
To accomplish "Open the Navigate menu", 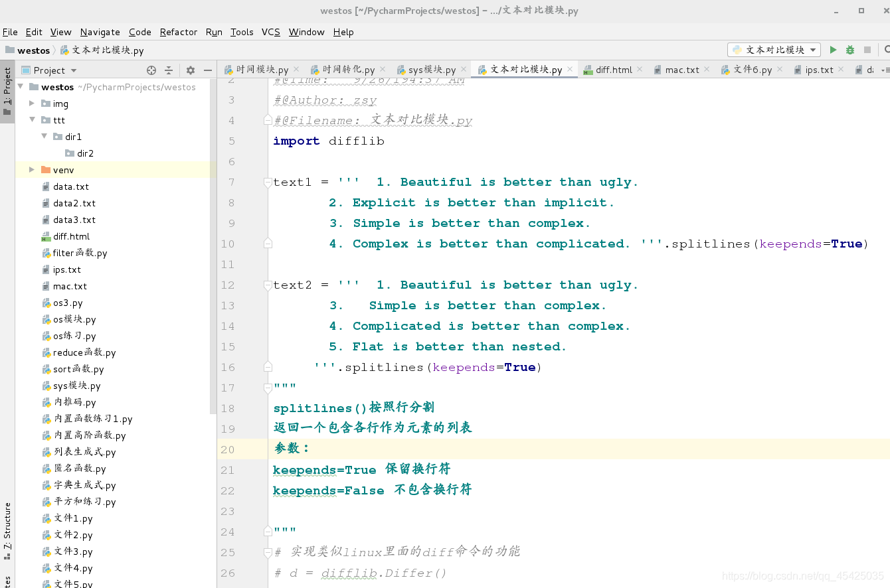I will [x=100, y=32].
